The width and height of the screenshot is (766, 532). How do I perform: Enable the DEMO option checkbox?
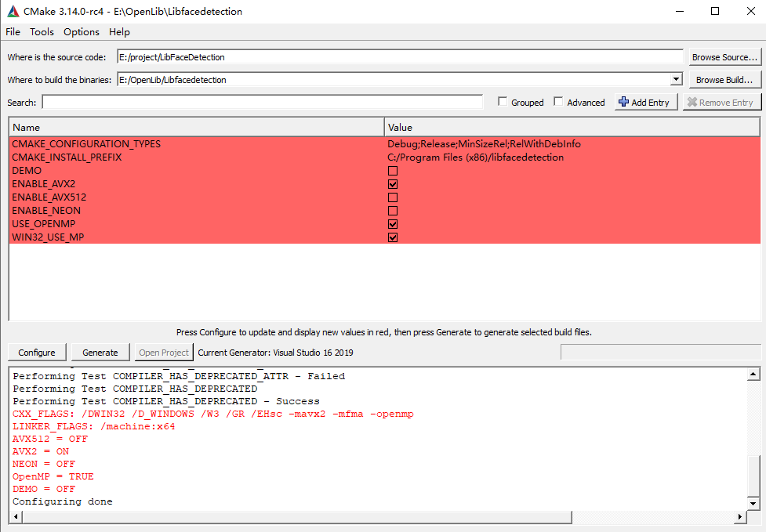tap(392, 171)
